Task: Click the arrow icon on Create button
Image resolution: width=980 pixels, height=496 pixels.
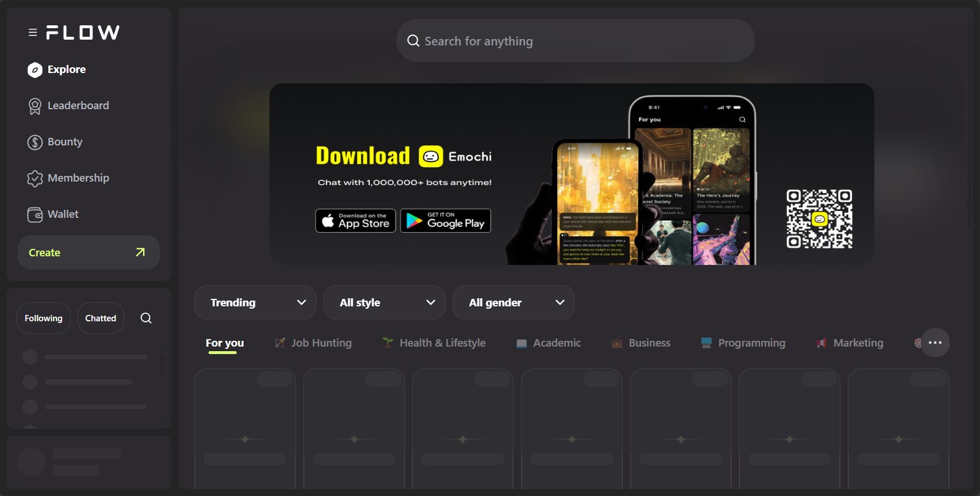Action: pos(140,252)
